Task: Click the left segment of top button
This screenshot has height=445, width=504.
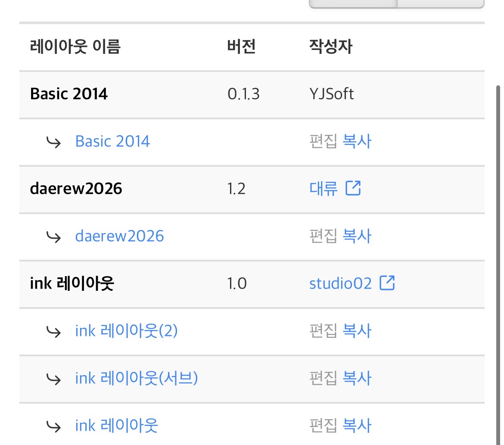Action: click(x=353, y=3)
